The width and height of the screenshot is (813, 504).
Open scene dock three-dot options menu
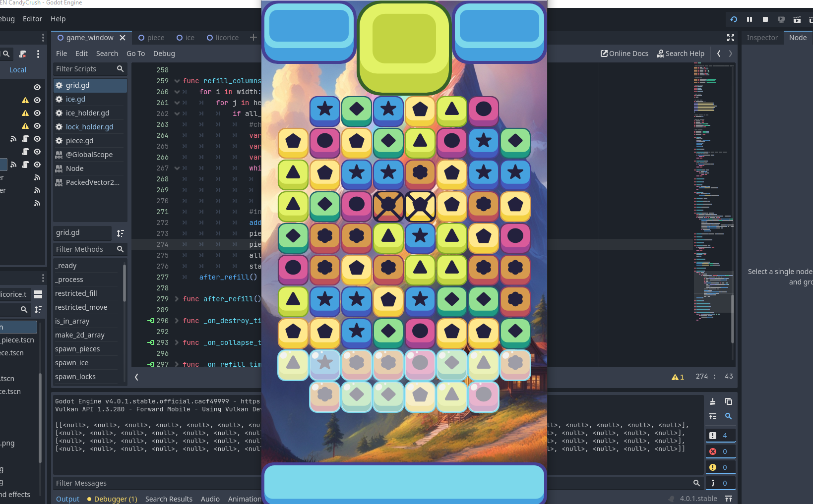click(38, 54)
